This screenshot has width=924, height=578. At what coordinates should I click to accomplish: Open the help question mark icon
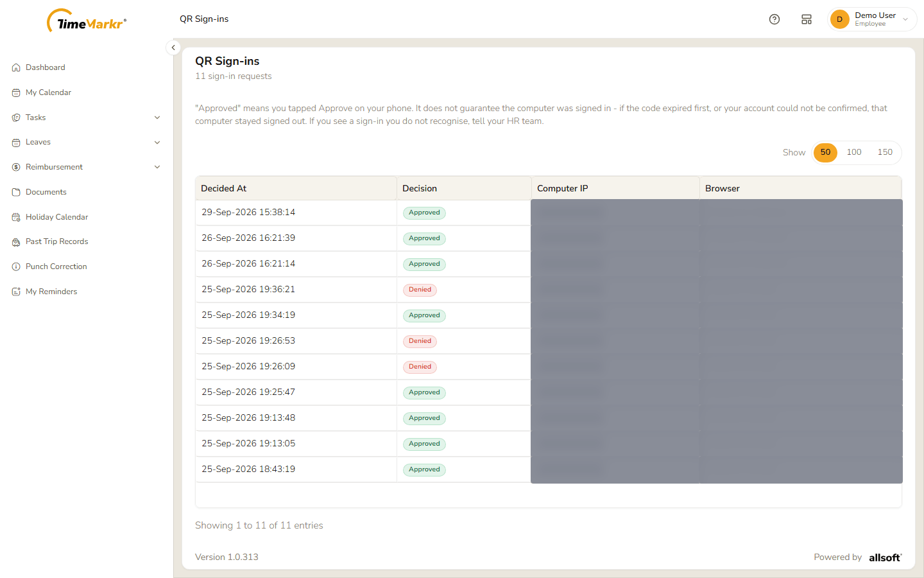click(x=774, y=19)
